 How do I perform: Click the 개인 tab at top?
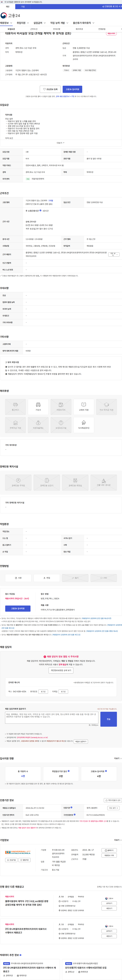tap(8, 6)
